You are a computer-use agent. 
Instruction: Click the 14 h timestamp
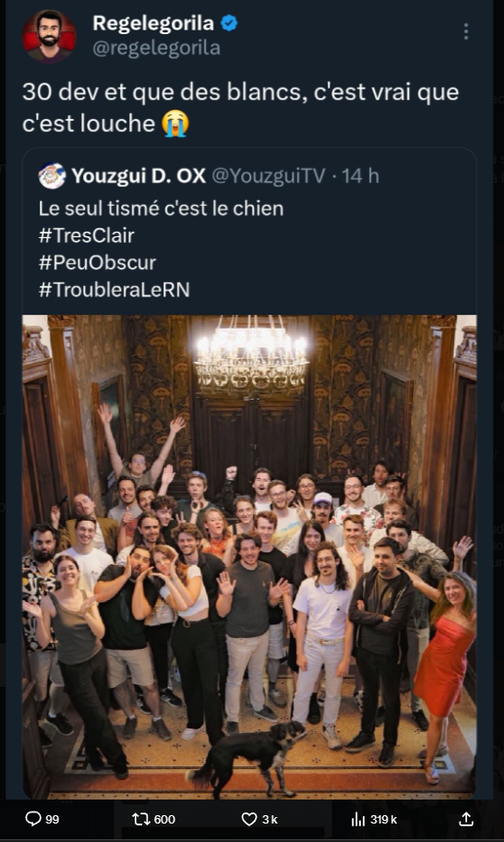pos(360,175)
